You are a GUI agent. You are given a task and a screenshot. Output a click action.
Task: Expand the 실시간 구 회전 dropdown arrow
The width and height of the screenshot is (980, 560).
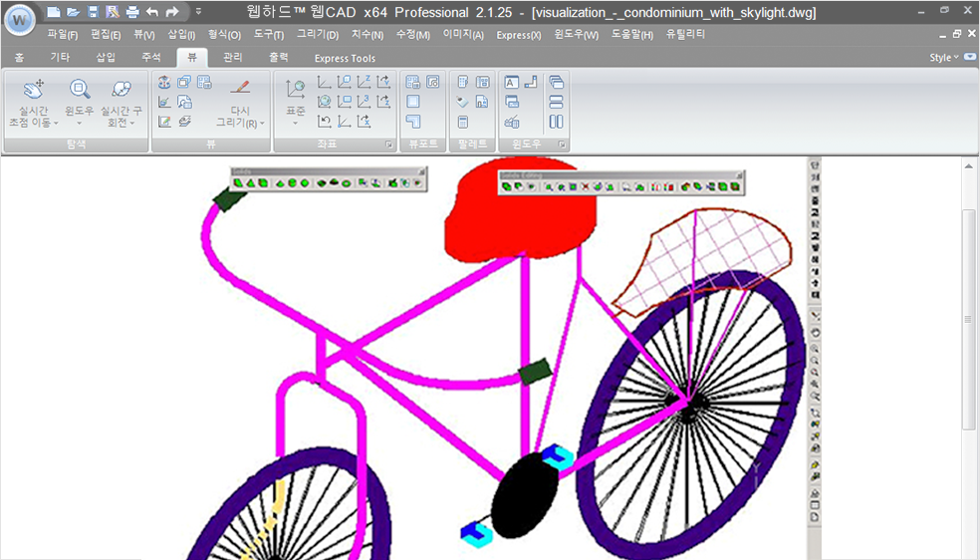click(132, 124)
